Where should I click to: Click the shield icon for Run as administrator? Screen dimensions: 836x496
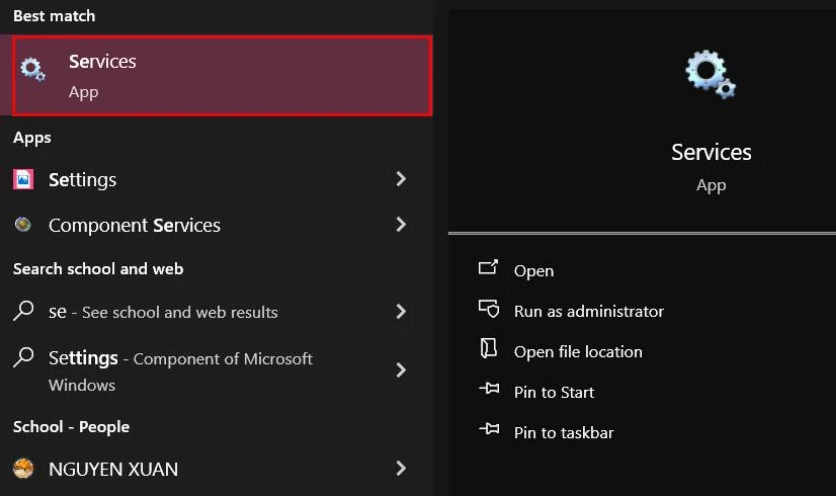tap(488, 310)
